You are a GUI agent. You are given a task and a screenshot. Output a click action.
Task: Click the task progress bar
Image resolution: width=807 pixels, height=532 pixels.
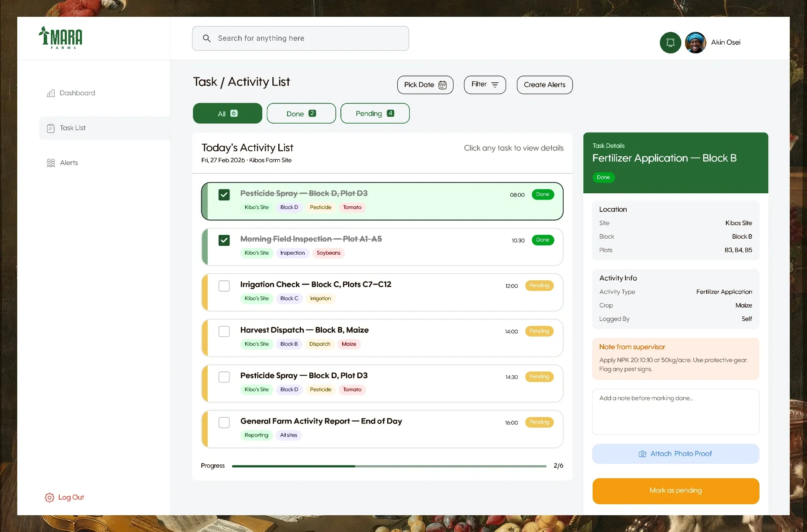[x=389, y=466]
